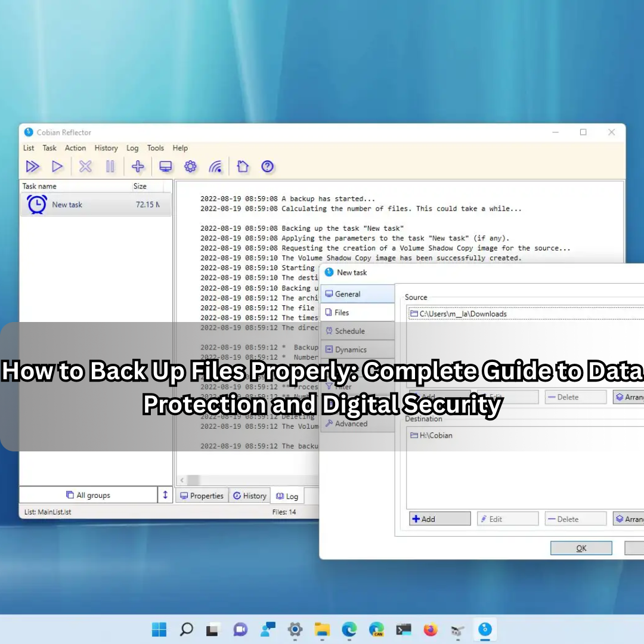Click the Run selected task play icon
Viewport: 644px width, 644px height.
click(x=57, y=167)
